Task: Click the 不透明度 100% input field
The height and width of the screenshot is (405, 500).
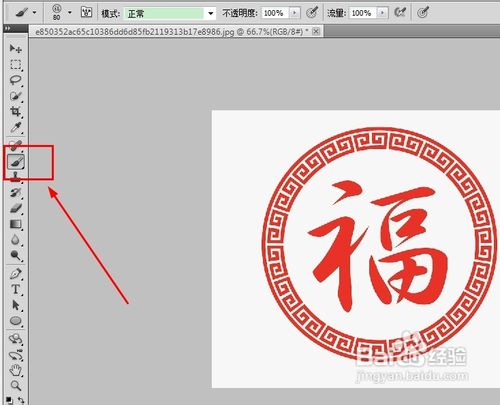Action: click(x=275, y=13)
